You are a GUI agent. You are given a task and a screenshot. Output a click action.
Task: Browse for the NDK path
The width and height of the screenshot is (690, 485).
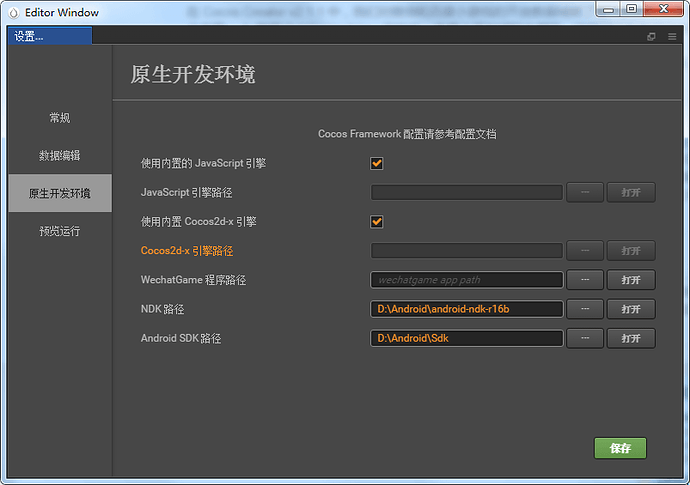click(585, 309)
